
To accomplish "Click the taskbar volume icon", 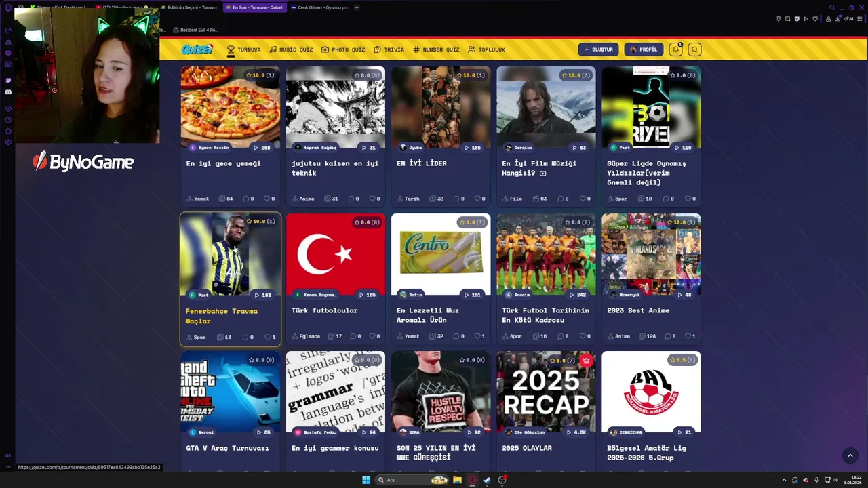I will (x=835, y=480).
